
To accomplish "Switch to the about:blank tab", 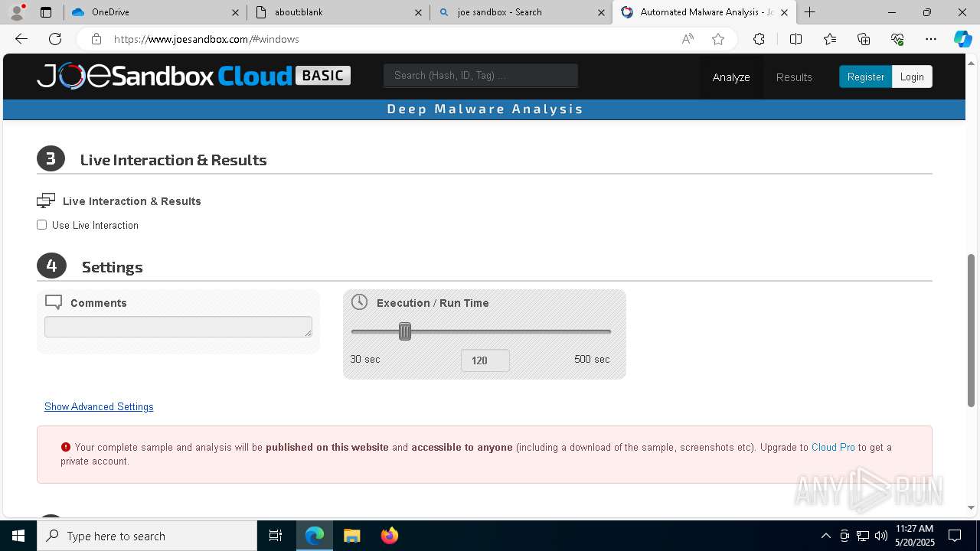I will [x=338, y=12].
